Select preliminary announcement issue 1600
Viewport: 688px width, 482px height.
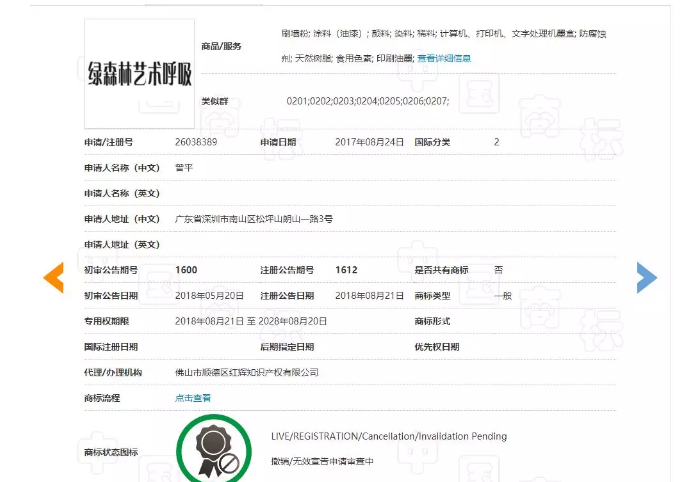click(x=186, y=270)
